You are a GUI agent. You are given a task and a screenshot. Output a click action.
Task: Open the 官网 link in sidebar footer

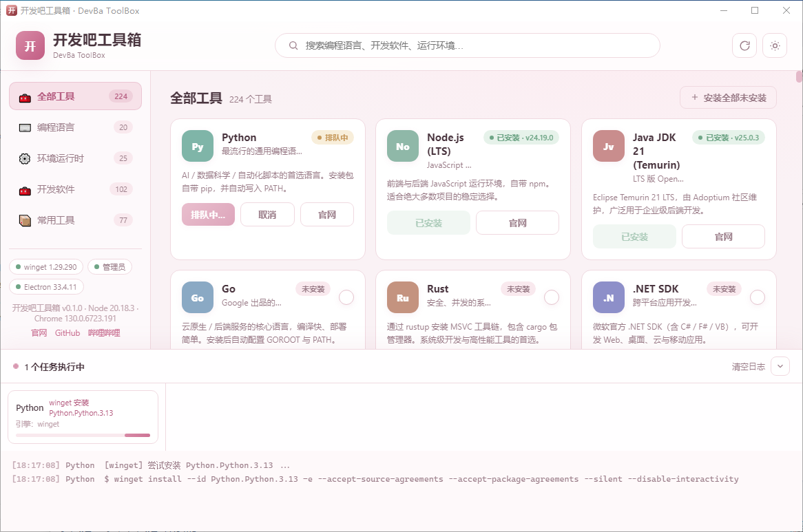pyautogui.click(x=39, y=333)
